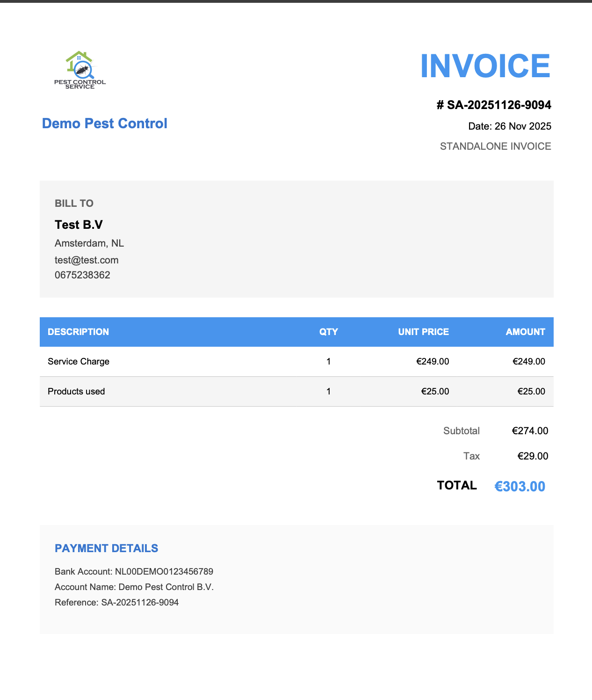The image size is (592, 700).
Task: Click the AMOUNT column header
Action: 525,332
